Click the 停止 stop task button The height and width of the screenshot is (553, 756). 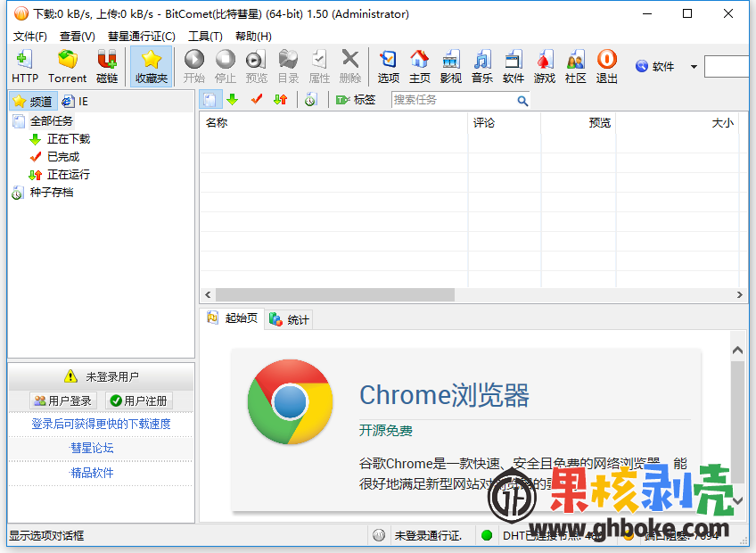pos(226,67)
